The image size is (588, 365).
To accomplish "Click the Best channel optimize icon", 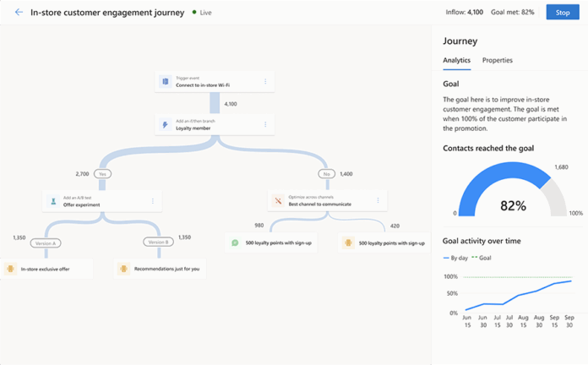I will point(278,201).
